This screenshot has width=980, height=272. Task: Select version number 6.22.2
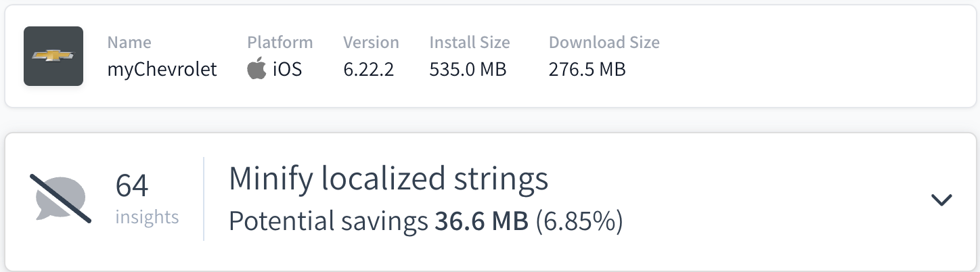pos(368,69)
